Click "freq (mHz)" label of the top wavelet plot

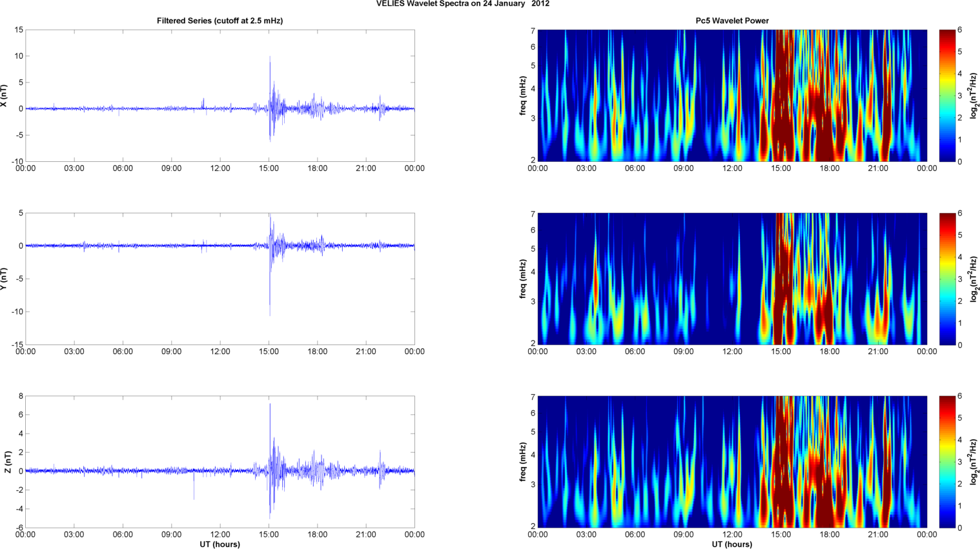pyautogui.click(x=522, y=95)
